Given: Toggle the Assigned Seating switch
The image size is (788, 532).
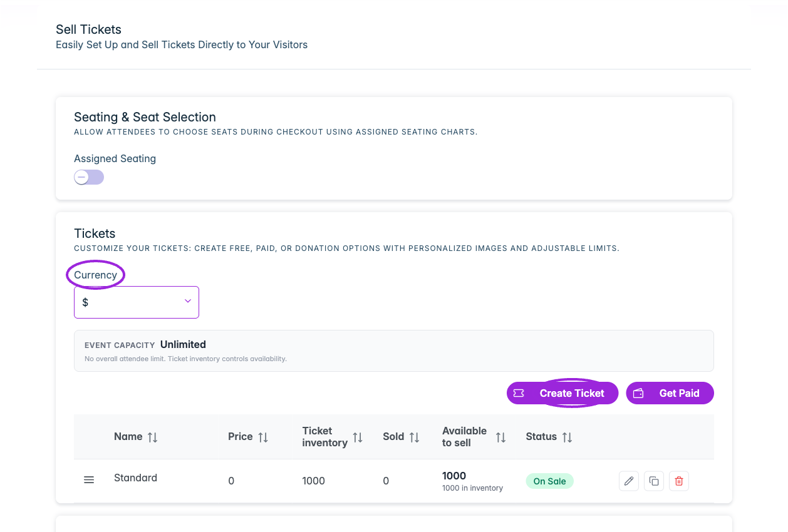Looking at the screenshot, I should [89, 177].
